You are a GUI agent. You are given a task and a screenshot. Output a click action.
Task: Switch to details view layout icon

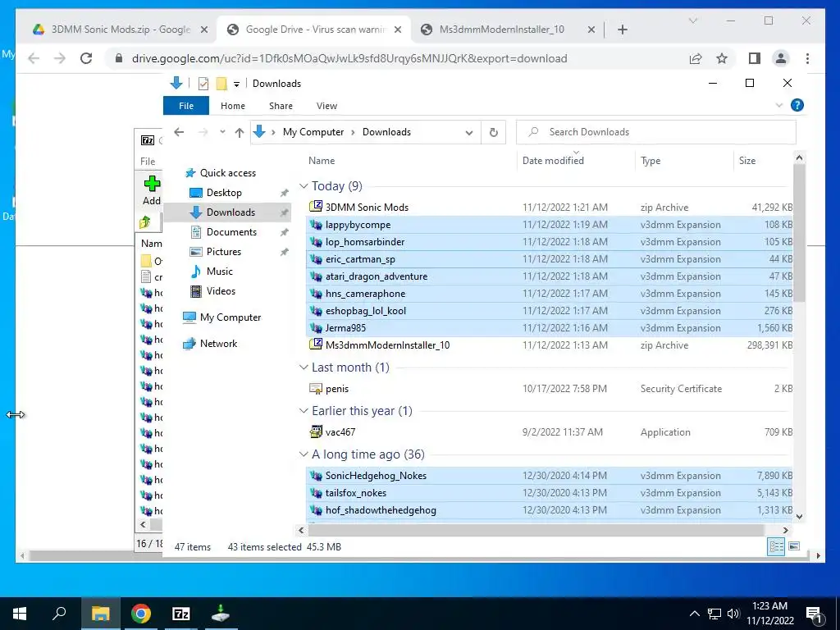click(x=776, y=546)
